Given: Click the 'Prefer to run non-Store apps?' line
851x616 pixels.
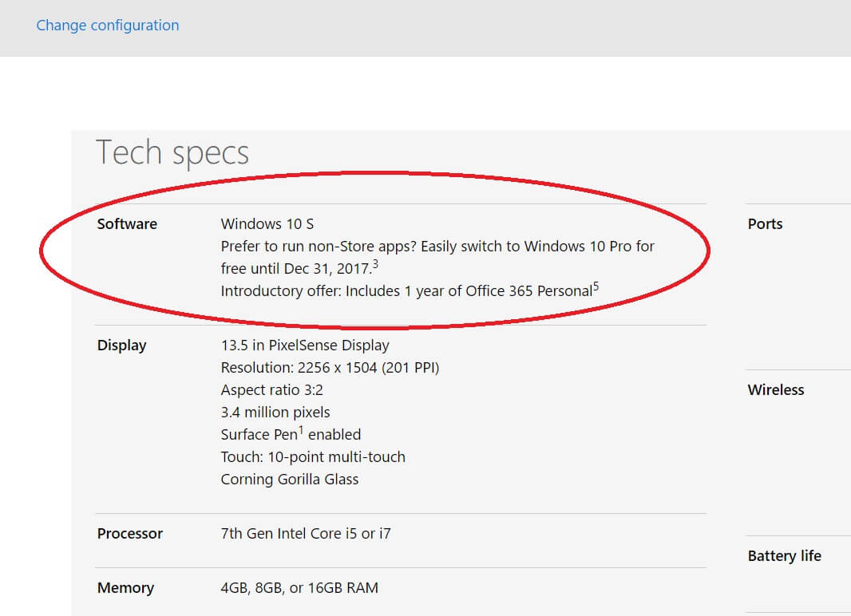Looking at the screenshot, I should (437, 247).
